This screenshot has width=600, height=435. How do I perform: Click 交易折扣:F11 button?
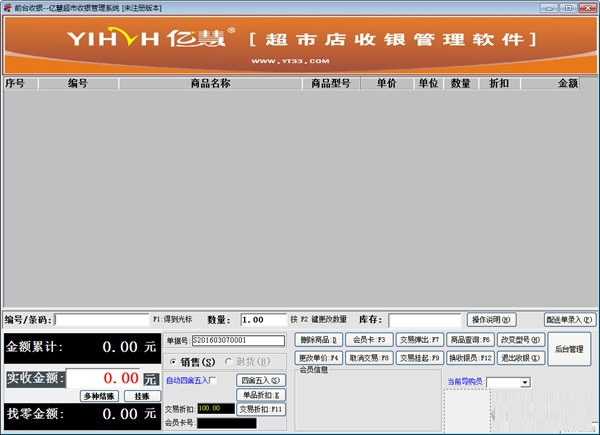click(x=261, y=409)
